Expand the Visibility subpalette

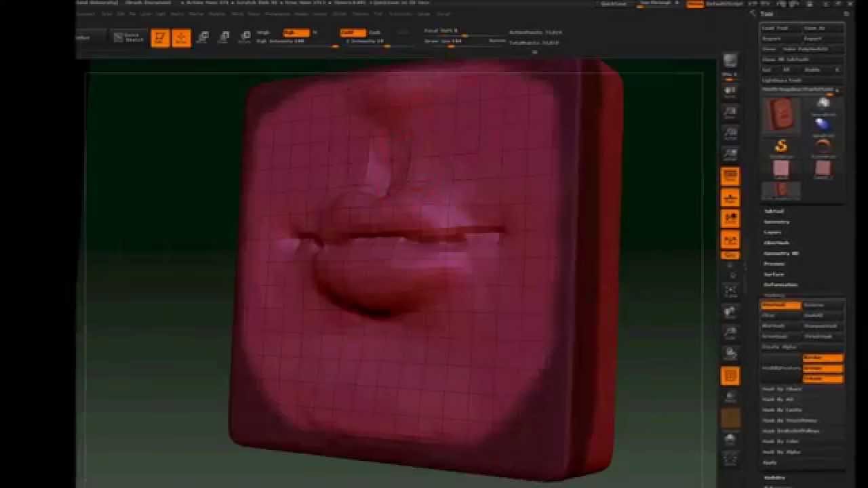[x=774, y=477]
